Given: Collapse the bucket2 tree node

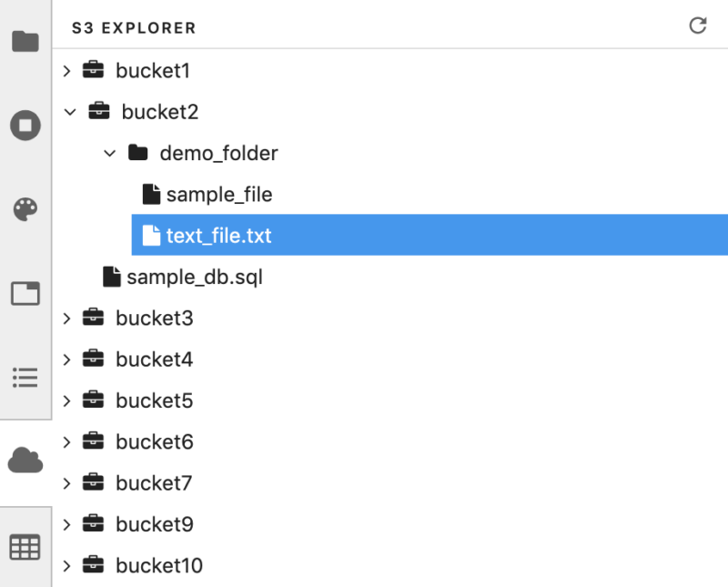Looking at the screenshot, I should tap(70, 112).
